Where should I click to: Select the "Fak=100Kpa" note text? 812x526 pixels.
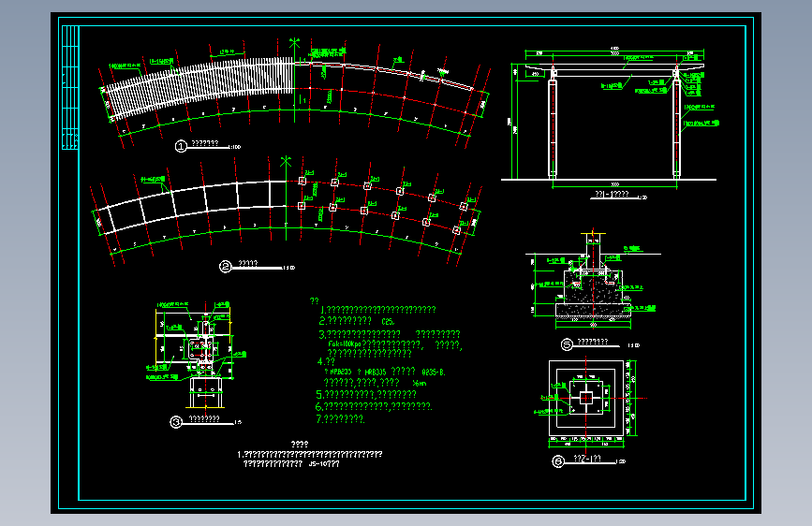pyautogui.click(x=345, y=343)
